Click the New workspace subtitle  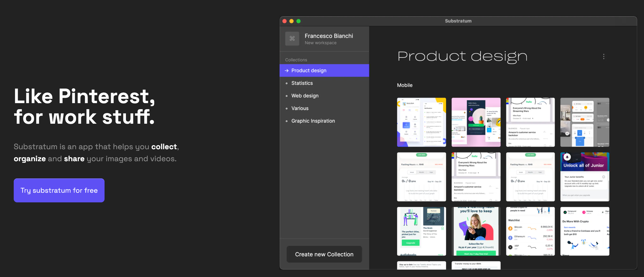click(x=320, y=43)
